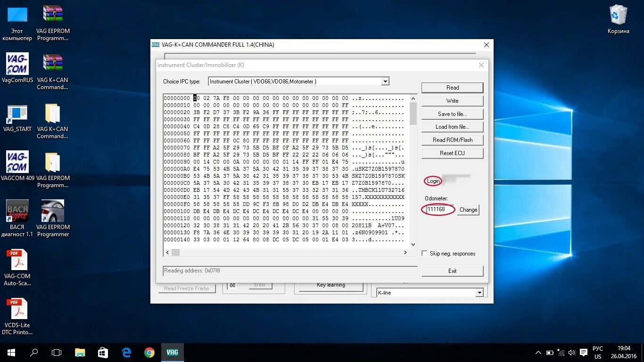
Task: Open the Wi-Fi network tray icon
Action: click(x=561, y=353)
